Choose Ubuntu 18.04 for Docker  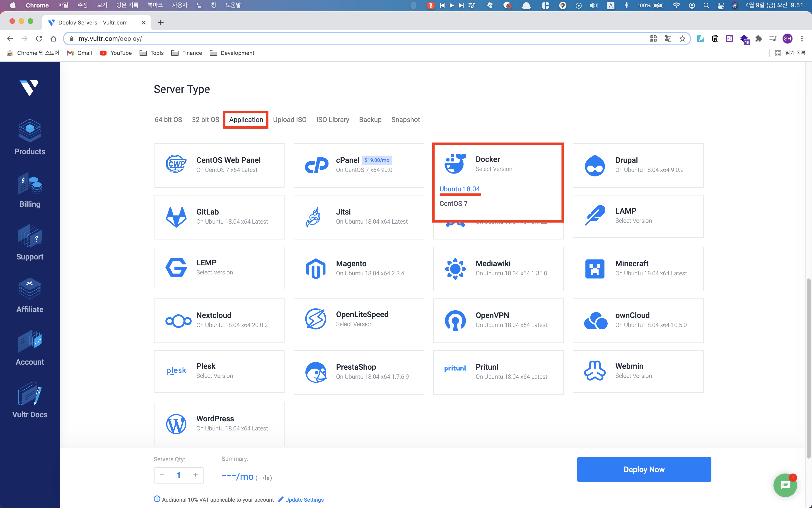(x=459, y=189)
